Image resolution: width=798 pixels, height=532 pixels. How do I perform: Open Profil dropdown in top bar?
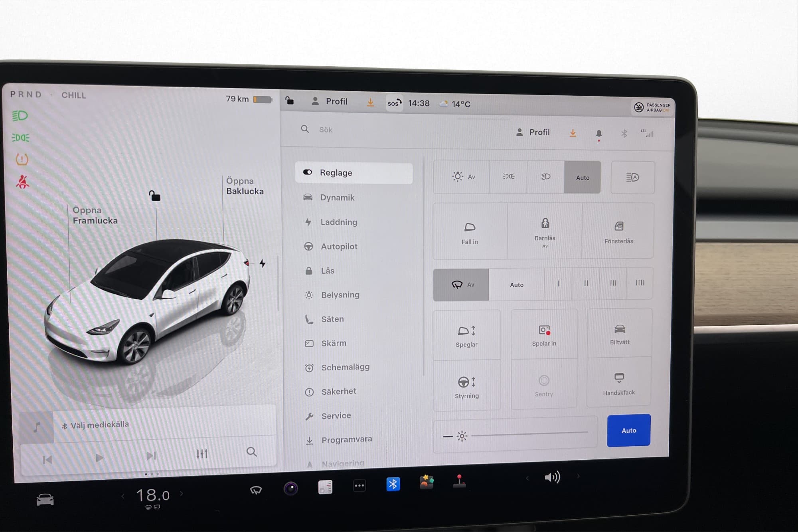click(330, 101)
